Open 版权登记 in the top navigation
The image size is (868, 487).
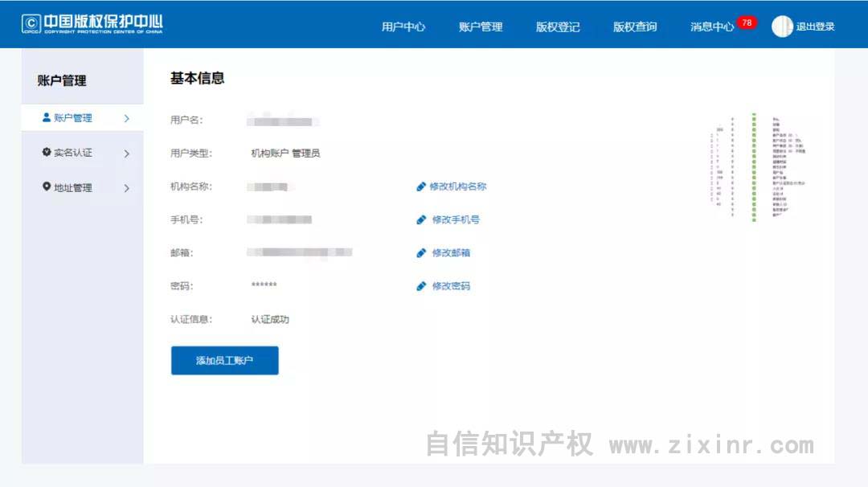click(558, 27)
